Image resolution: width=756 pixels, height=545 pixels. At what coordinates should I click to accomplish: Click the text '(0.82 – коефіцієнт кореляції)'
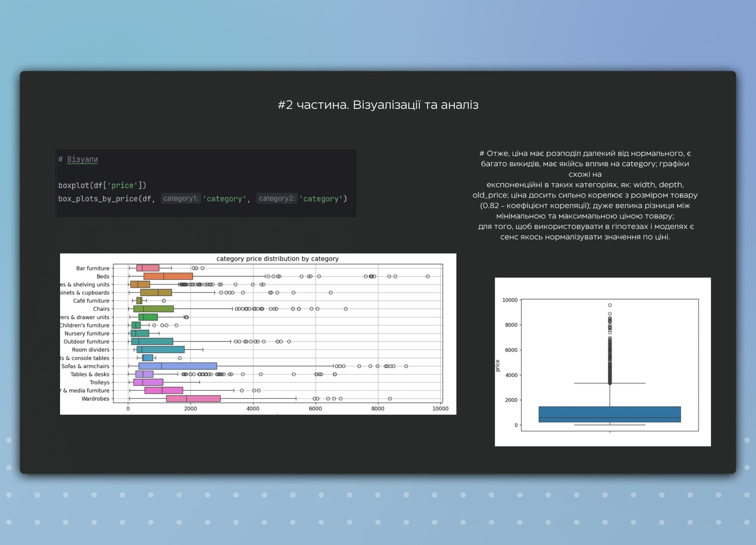[x=535, y=206]
